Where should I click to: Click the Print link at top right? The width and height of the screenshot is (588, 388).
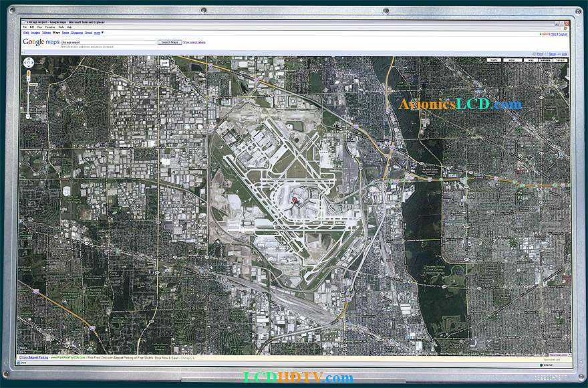[539, 54]
